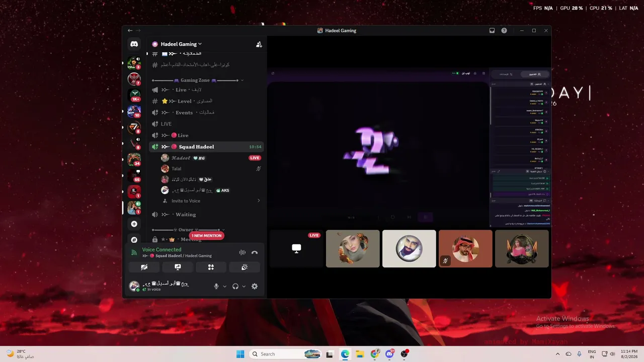Join the Waiting voice channel

[x=207, y=215]
